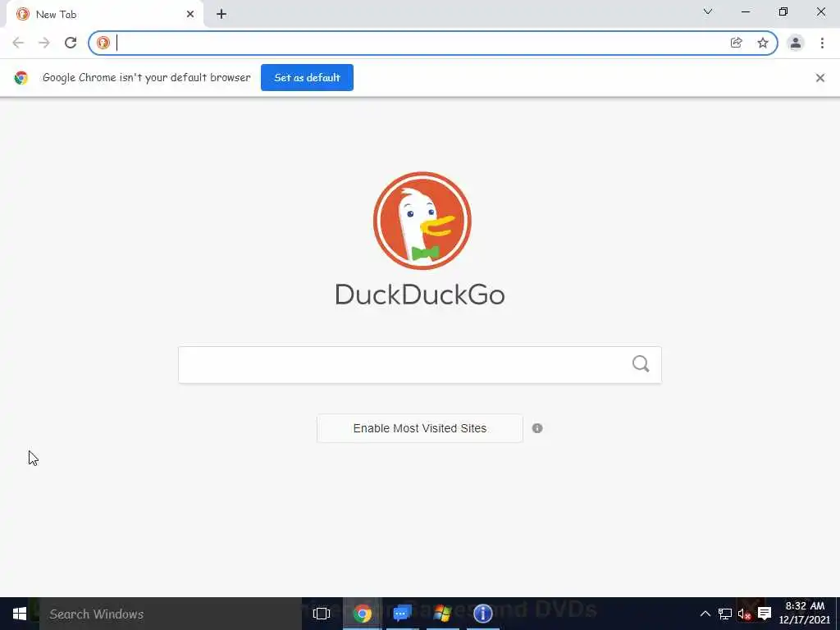Open a new tab with plus button

[x=221, y=15]
